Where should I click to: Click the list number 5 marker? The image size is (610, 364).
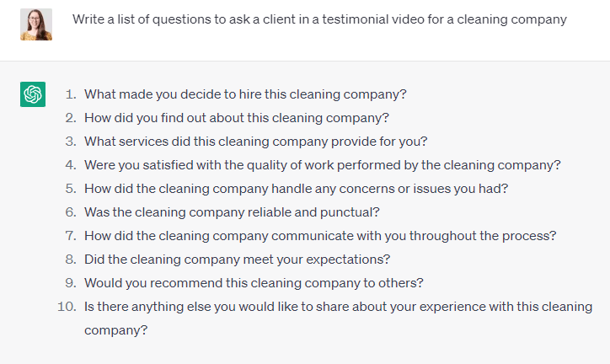tap(71, 189)
